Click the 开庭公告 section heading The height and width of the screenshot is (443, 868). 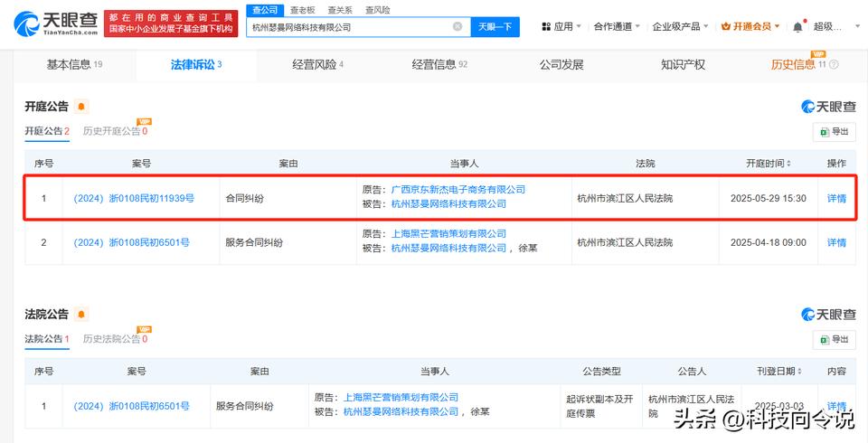46,107
